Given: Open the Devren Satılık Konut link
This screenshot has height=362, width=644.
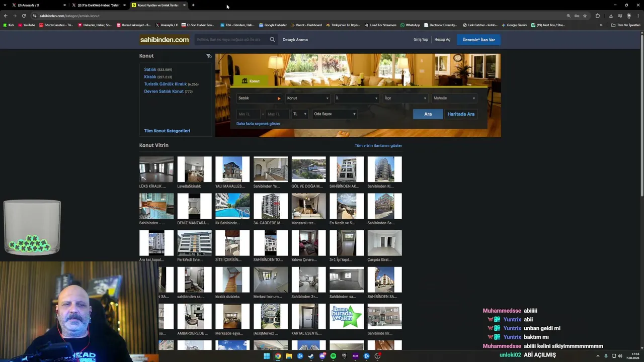Looking at the screenshot, I should (164, 92).
